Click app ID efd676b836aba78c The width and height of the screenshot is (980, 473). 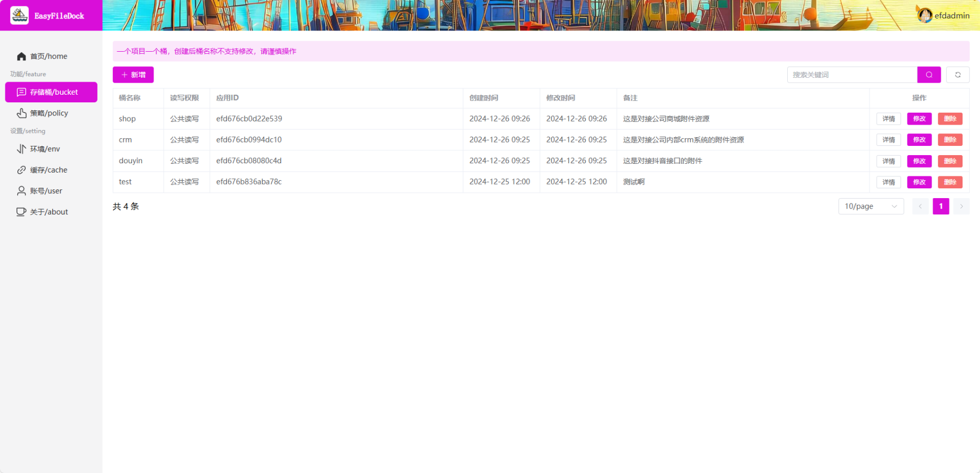[249, 182]
